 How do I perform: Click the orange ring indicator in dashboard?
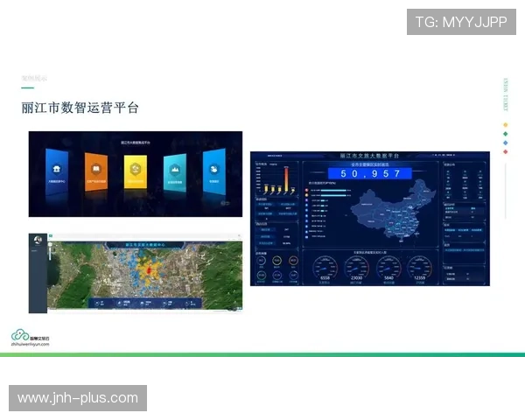293,260
